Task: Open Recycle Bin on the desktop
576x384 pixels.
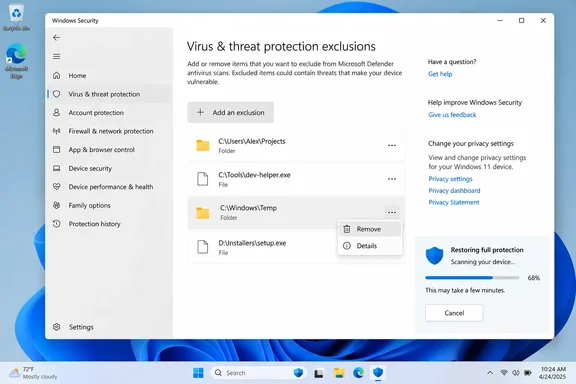Action: point(17,18)
